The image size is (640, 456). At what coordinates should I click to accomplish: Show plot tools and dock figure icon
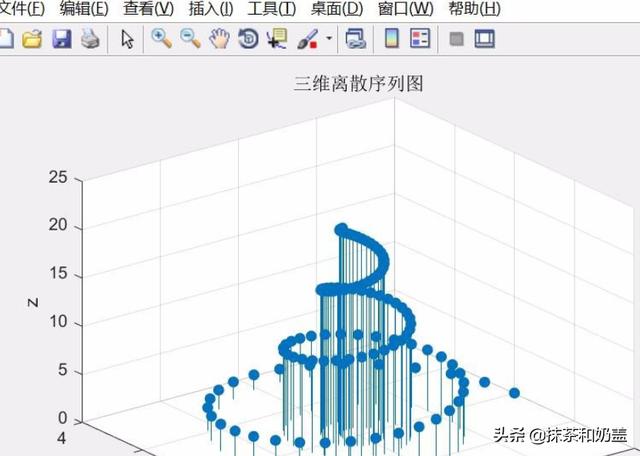point(485,39)
